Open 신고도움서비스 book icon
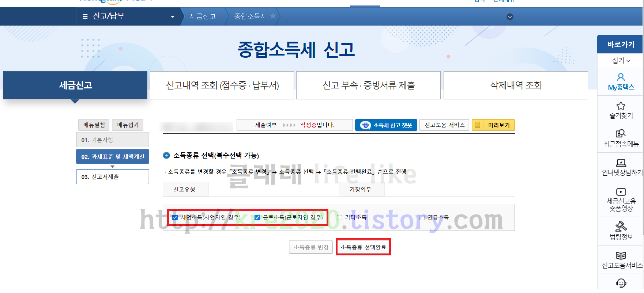 click(x=621, y=255)
